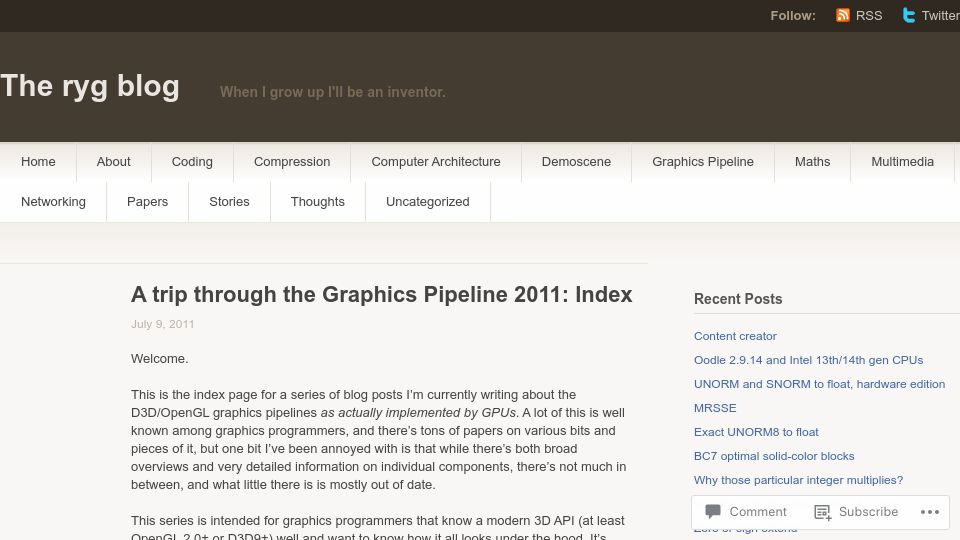Click the tagline 'When I grow up I'll be an inventor.'

(332, 92)
